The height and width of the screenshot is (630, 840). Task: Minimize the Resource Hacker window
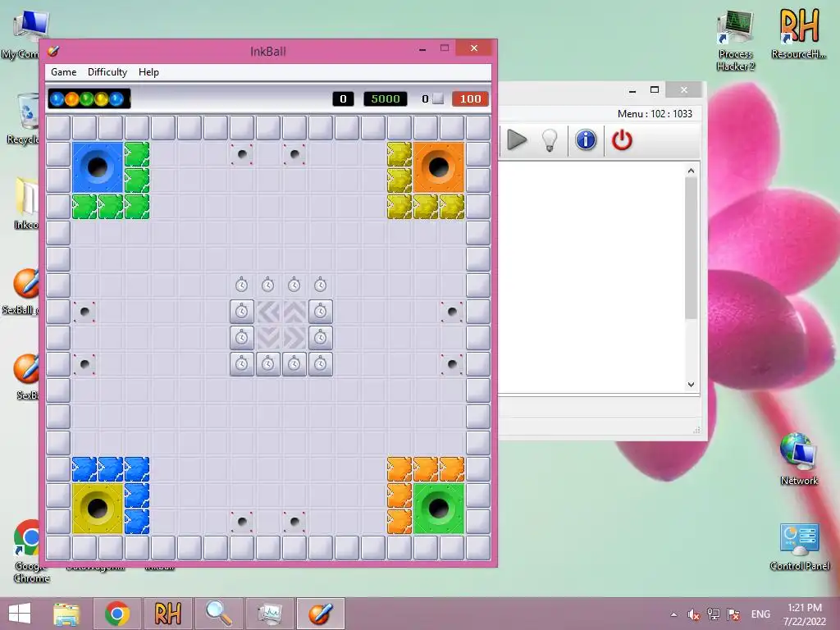(632, 90)
